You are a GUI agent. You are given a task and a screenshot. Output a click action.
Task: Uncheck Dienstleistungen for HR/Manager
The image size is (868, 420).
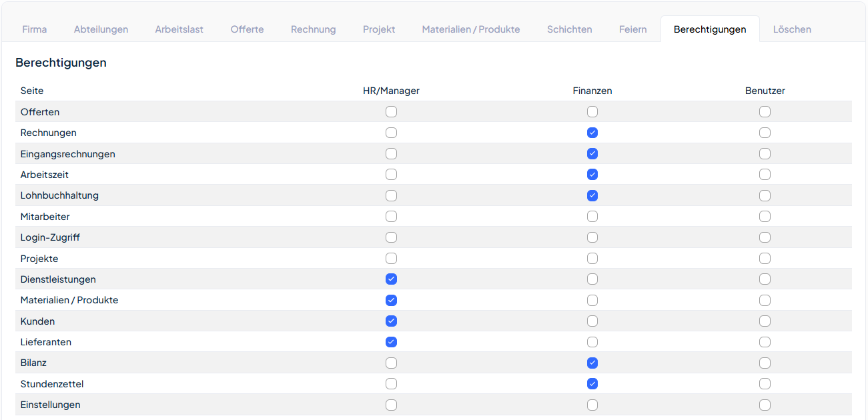coord(391,279)
